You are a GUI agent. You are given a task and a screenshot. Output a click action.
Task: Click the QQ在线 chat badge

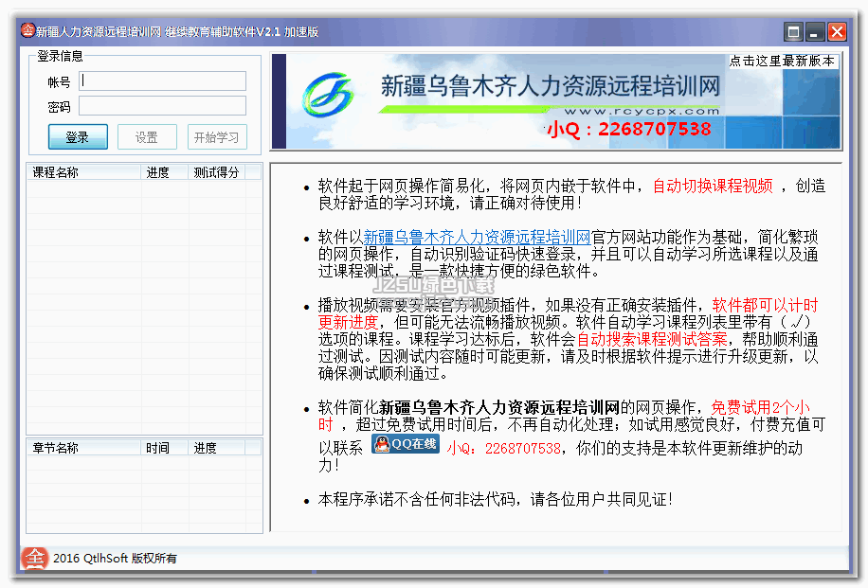click(406, 444)
